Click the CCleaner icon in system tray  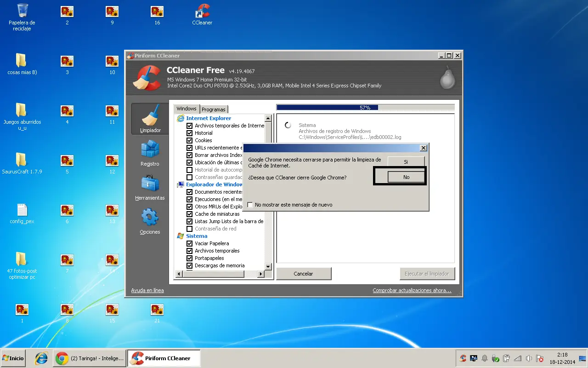tap(464, 358)
